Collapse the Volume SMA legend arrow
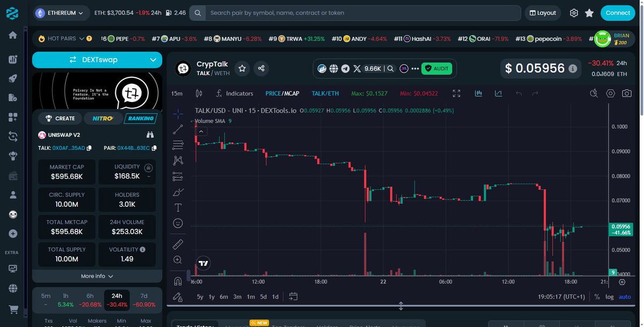Screen dimensions: 644x327 (x=201, y=131)
